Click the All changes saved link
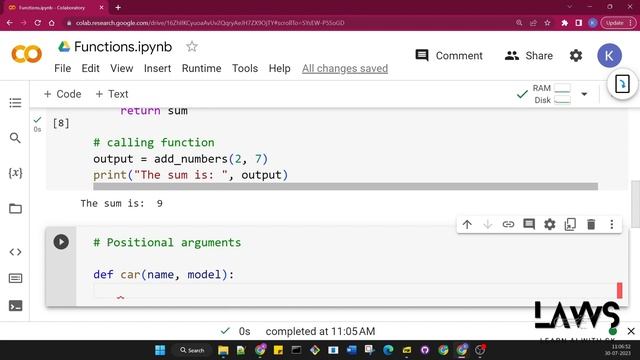Image resolution: width=640 pixels, height=360 pixels. pyautogui.click(x=345, y=69)
